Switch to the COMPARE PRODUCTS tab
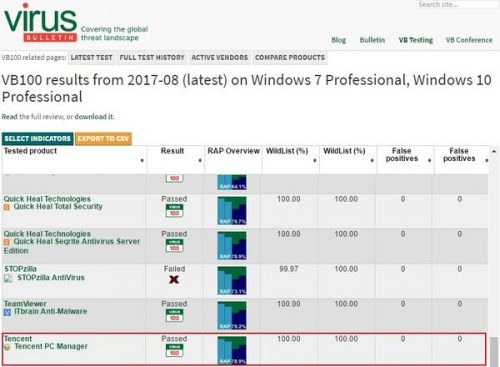Viewport: 500px width, 367px height. (x=290, y=57)
